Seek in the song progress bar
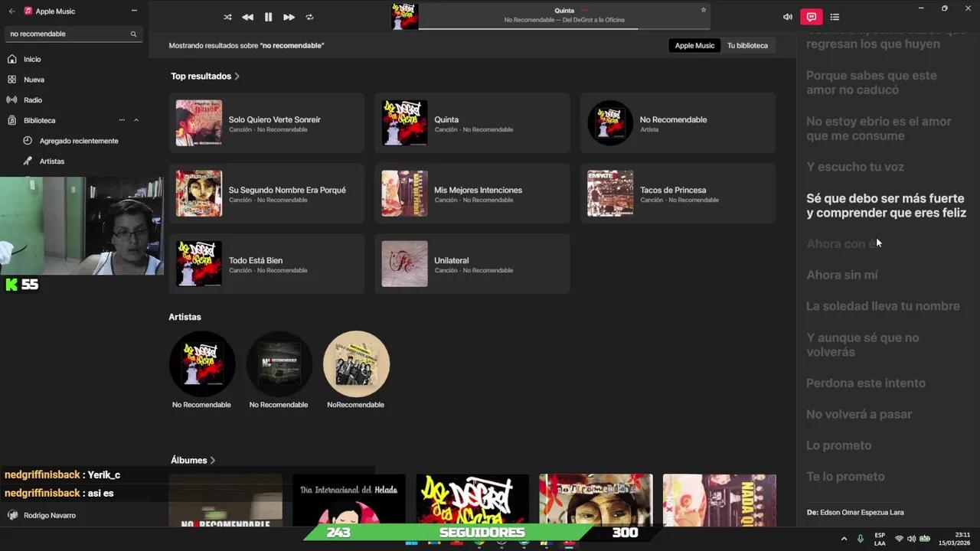The width and height of the screenshot is (980, 551). [528, 30]
